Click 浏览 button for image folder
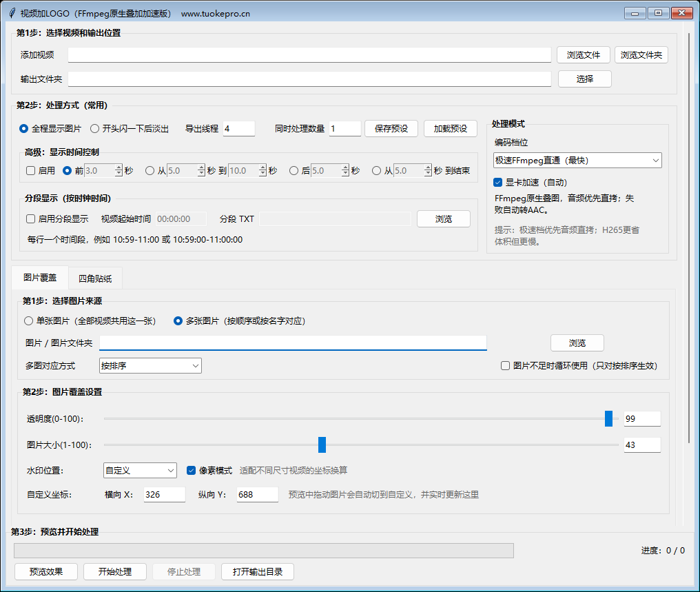Screen dimensions: 700x592 tap(577, 343)
